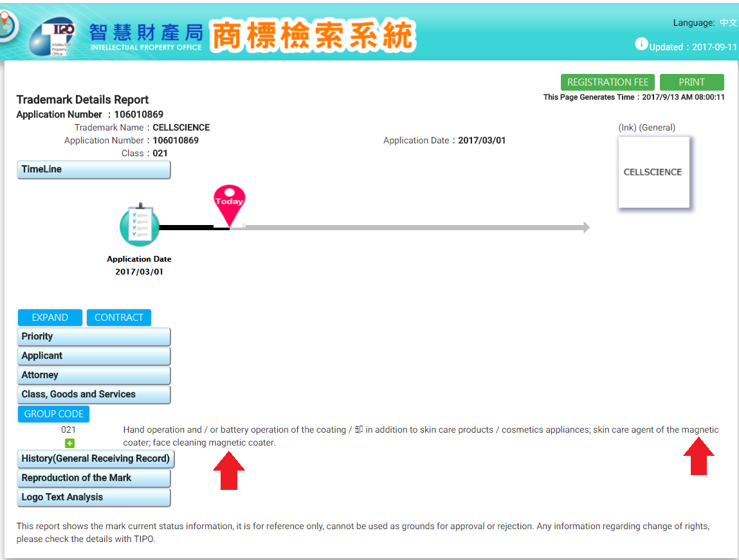Click the TIPO Intellectual Property Office logo
The image size is (739, 560).
pyautogui.click(x=52, y=37)
